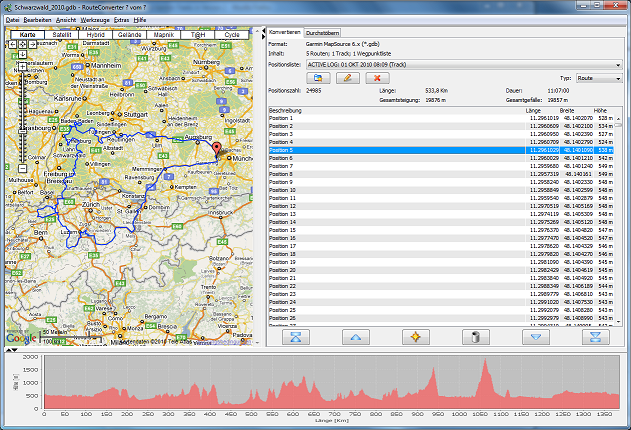631x430 pixels.
Task: Open the Extras menu
Action: (122, 20)
